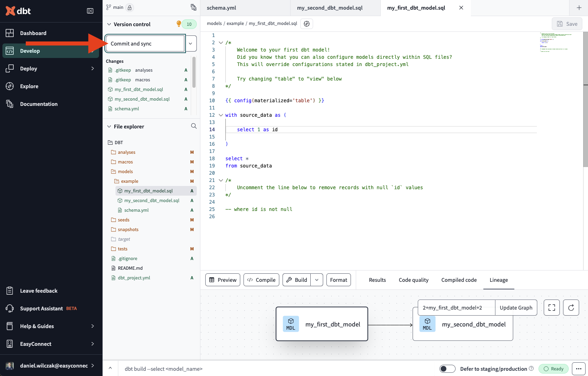Click the Update Graph button
Viewport: 588px width, 376px height.
[516, 308]
